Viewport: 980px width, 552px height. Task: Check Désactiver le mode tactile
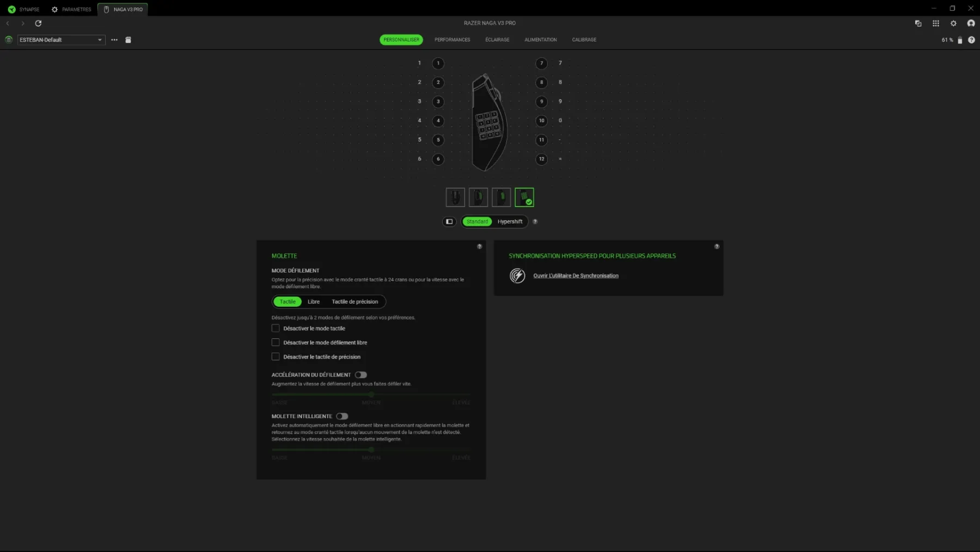[x=275, y=329]
